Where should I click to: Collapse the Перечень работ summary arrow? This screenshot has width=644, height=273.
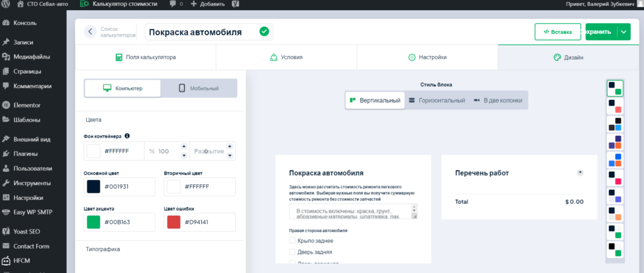(580, 173)
